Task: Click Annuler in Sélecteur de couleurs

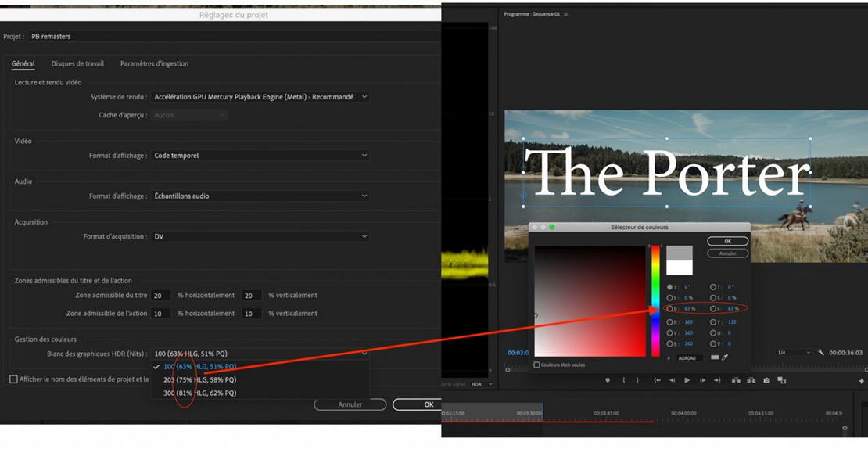Action: click(727, 253)
